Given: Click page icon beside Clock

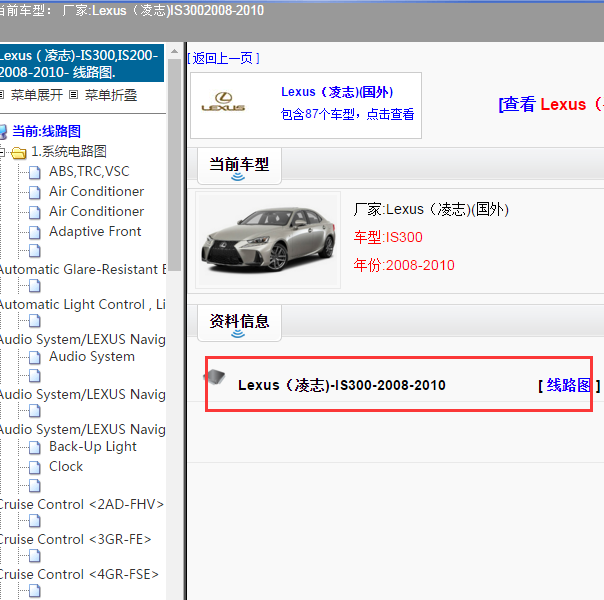Looking at the screenshot, I should [35, 468].
